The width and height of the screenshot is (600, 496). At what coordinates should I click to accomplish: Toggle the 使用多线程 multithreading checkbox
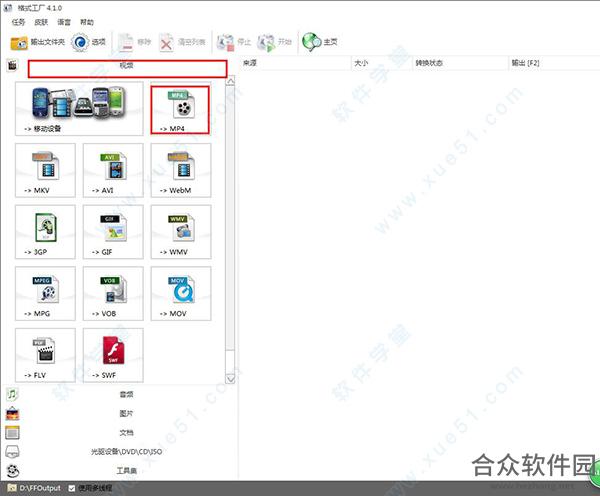coord(72,488)
